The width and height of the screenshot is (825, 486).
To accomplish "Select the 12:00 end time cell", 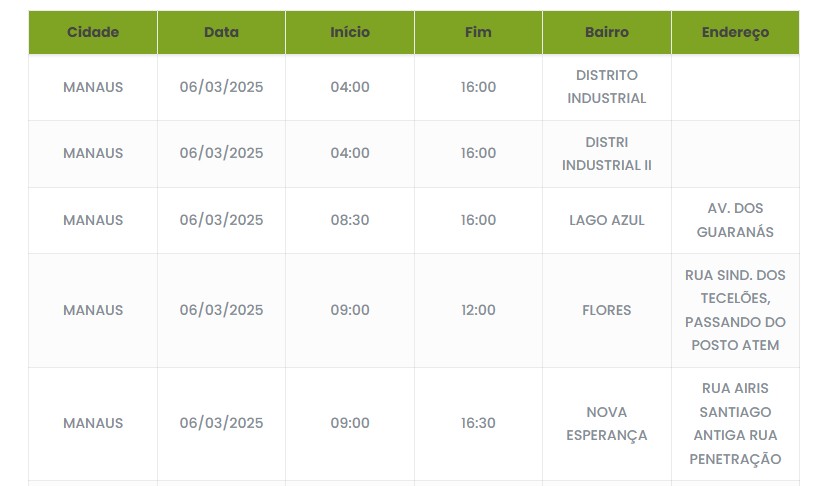I will tap(478, 310).
